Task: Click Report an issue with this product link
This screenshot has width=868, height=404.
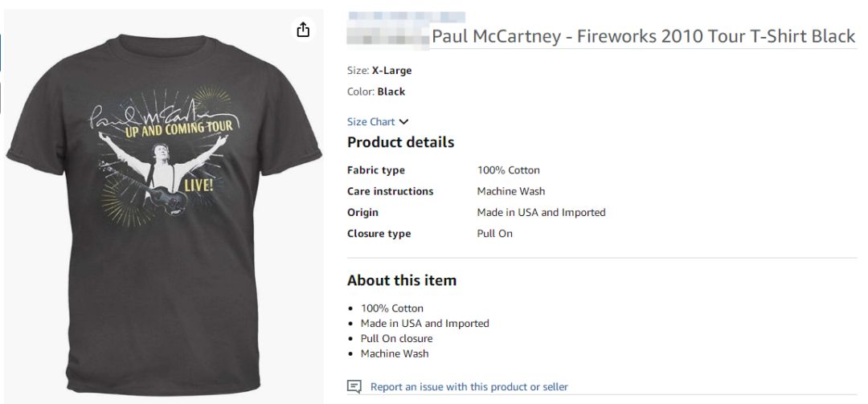Action: coord(469,387)
